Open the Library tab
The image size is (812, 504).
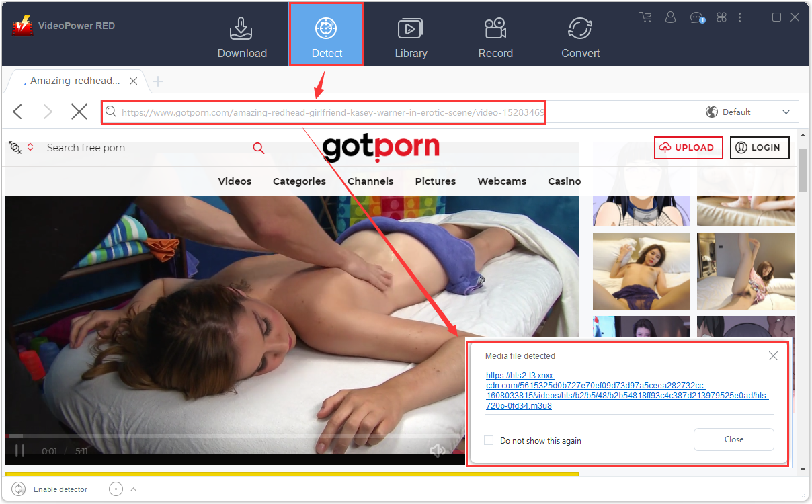click(411, 38)
